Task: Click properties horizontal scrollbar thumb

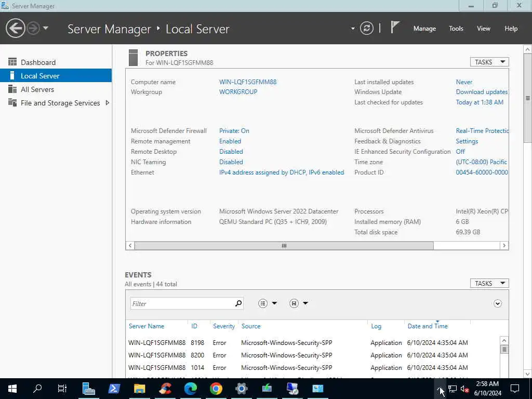Action: 284,245
